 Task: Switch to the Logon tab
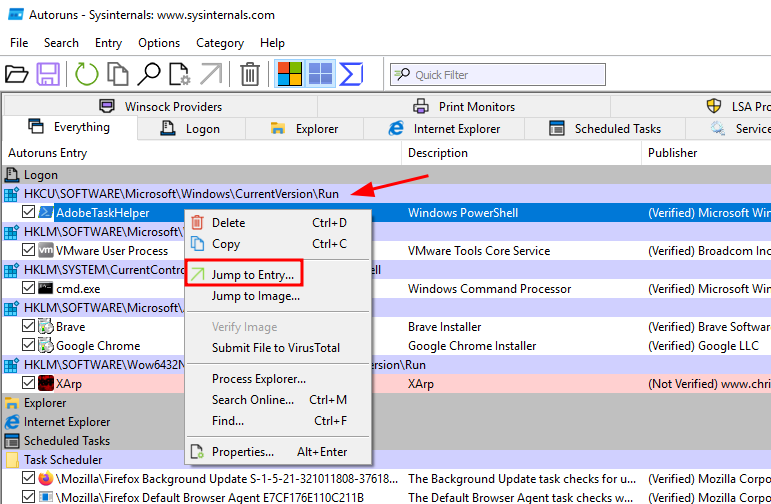191,129
